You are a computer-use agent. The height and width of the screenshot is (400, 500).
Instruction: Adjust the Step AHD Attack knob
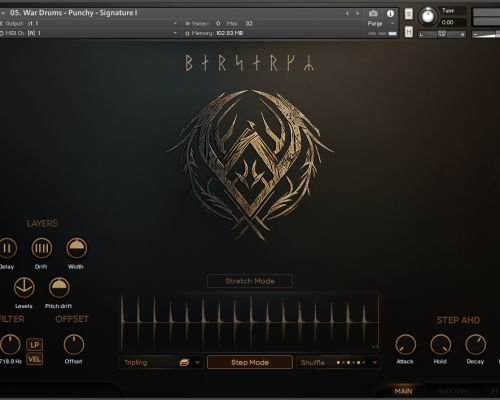[x=405, y=344]
